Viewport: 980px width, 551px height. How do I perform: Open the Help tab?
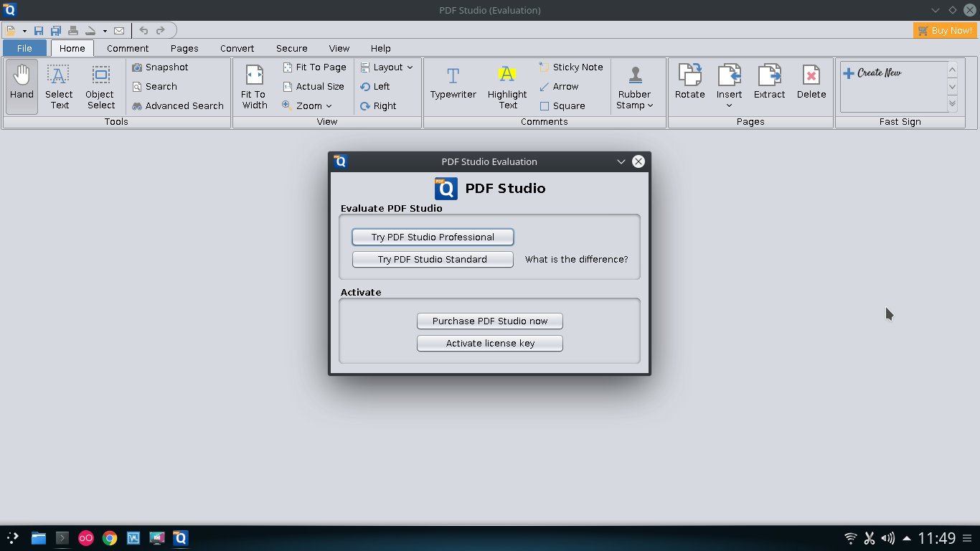381,48
